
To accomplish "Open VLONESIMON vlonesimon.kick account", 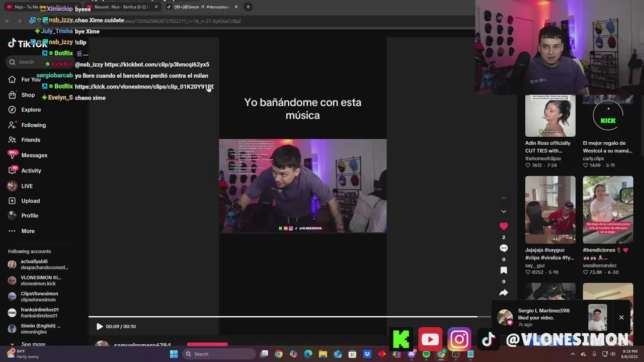I will tap(35, 281).
